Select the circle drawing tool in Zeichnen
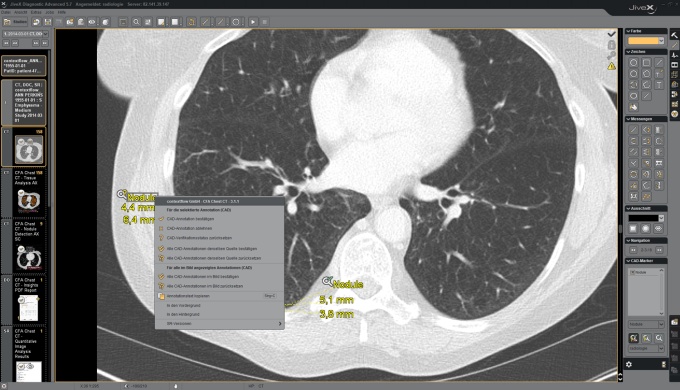This screenshot has width=680, height=390. [x=634, y=63]
